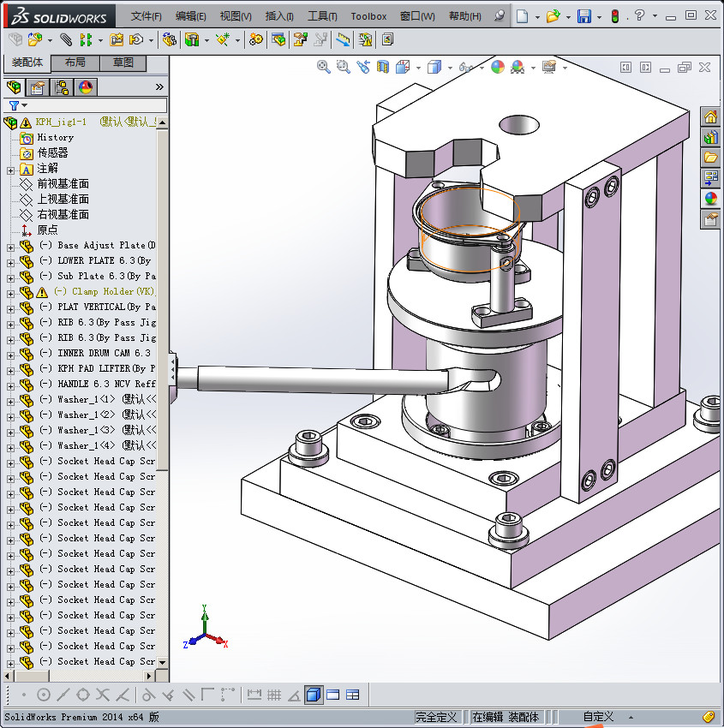This screenshot has width=724, height=728.
Task: Click the Previous View icon
Action: pyautogui.click(x=363, y=68)
